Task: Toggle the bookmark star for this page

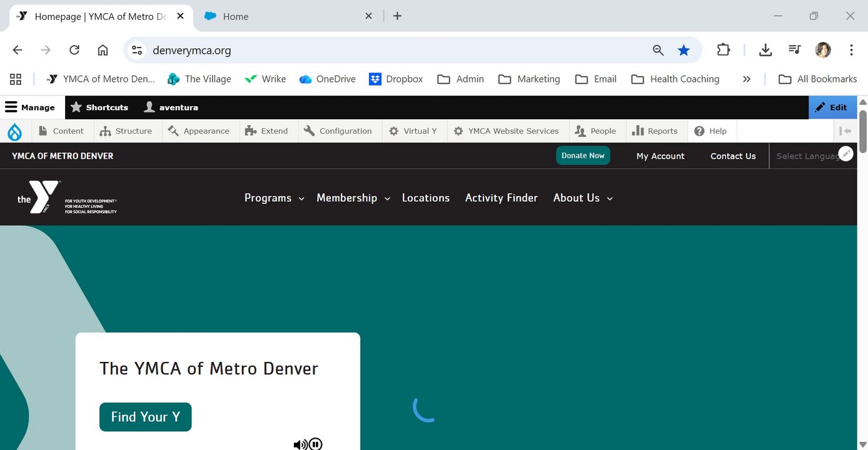Action: click(684, 50)
